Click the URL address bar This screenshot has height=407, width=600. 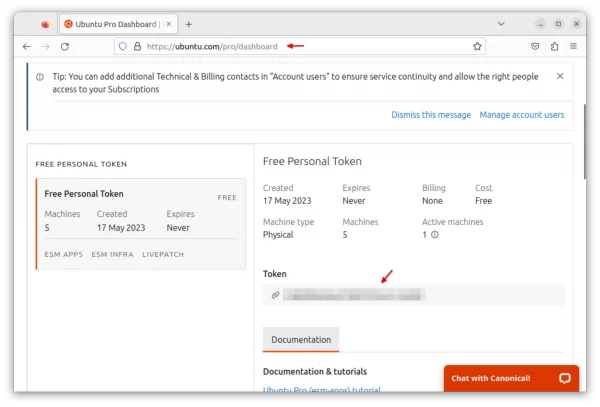[x=300, y=46]
